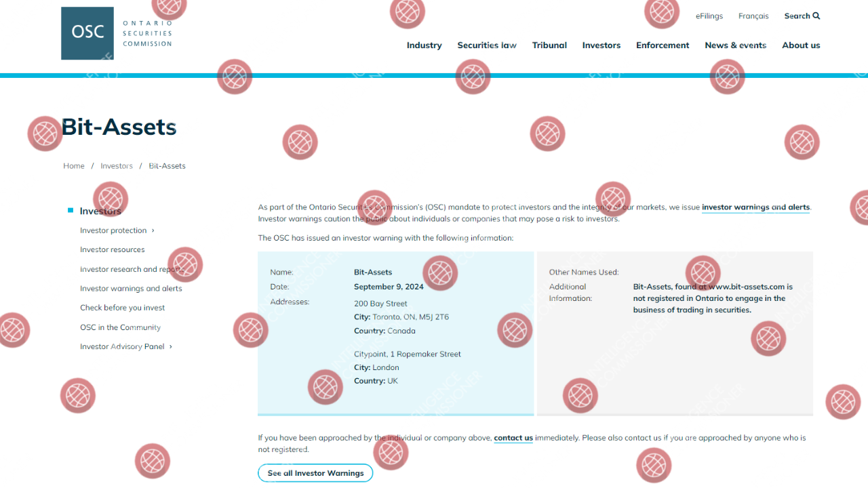Switch language to Français
Screen dimensions: 868x488
753,16
